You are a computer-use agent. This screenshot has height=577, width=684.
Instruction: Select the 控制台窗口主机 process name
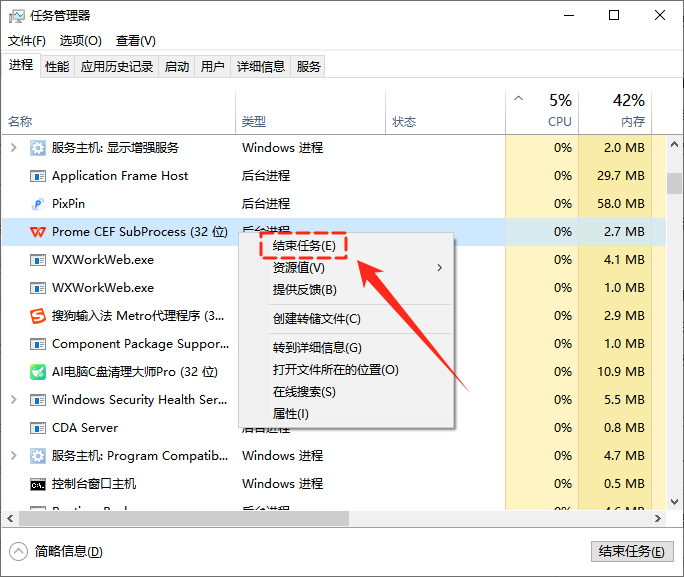[x=94, y=484]
